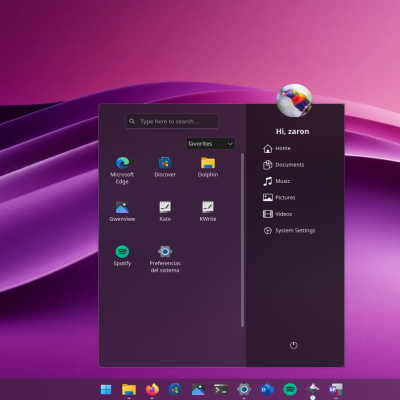
Task: Open the Pictures folder link
Action: click(279, 198)
